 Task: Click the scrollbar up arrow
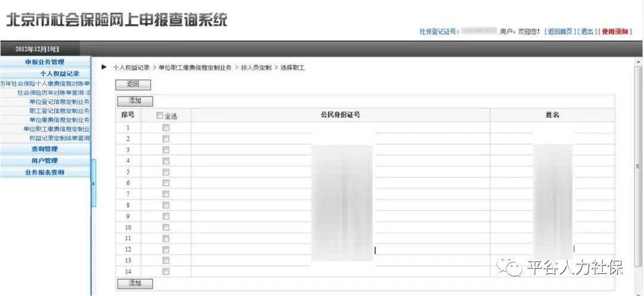click(638, 62)
